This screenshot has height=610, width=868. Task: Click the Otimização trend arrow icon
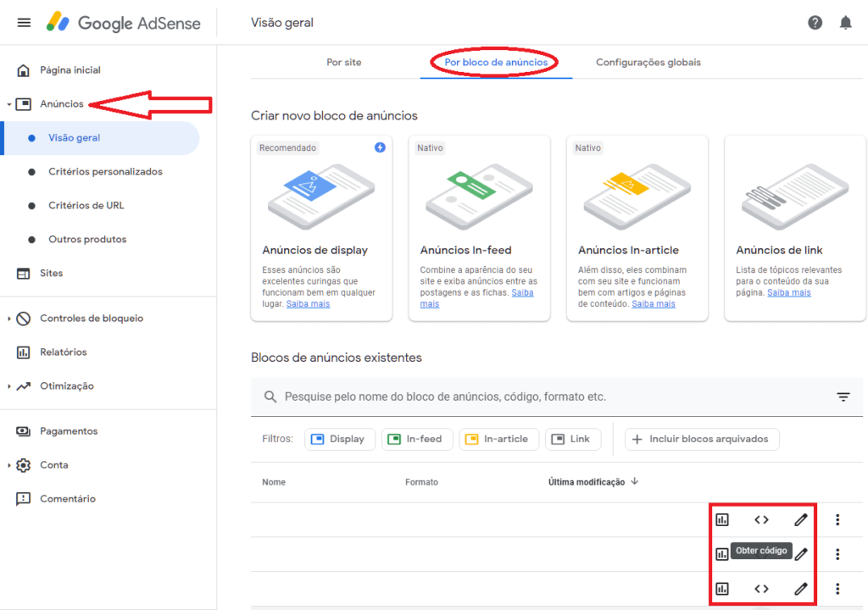[23, 386]
